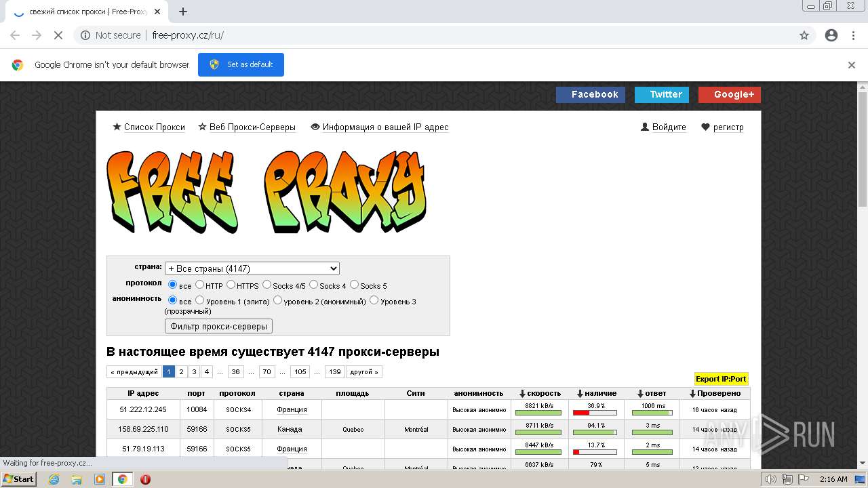Select anonymity radio все

172,300
